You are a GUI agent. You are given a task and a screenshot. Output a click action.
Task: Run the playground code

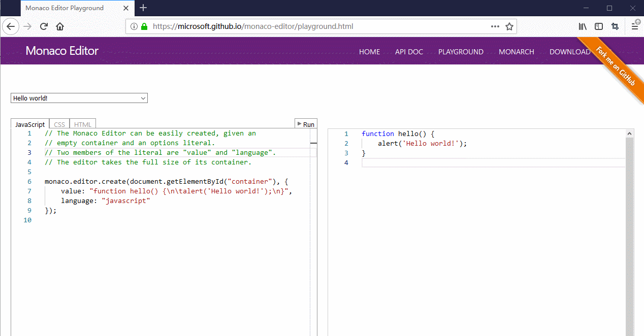pos(306,123)
